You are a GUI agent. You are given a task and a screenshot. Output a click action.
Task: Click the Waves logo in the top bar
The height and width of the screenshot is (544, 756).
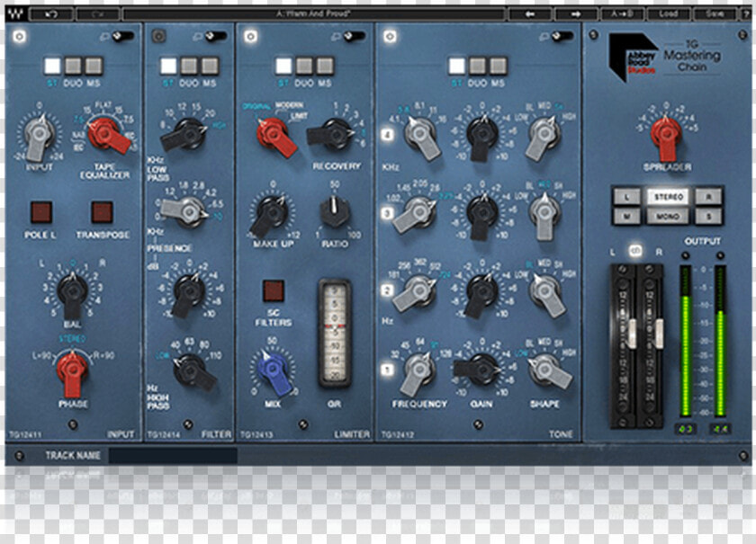tap(16, 14)
